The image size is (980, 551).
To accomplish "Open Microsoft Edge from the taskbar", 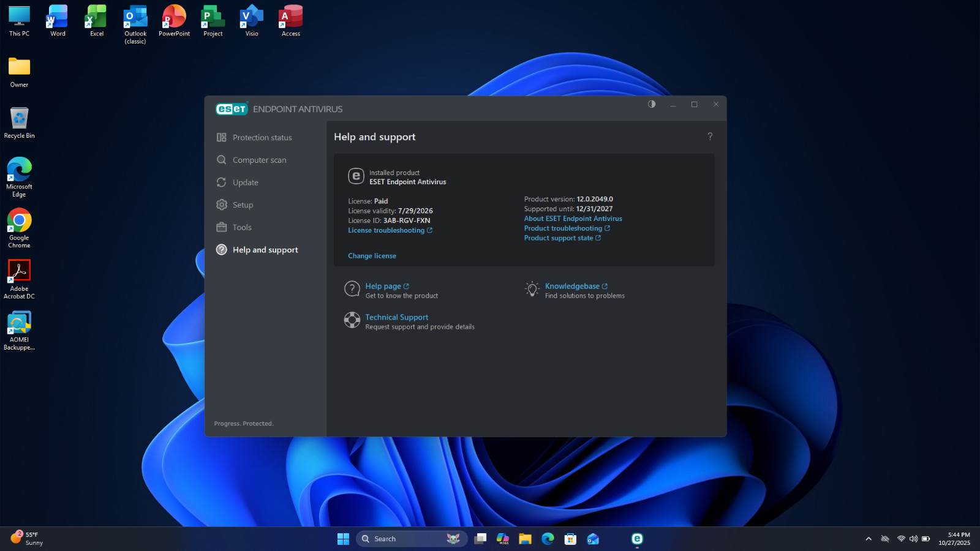I will (548, 539).
